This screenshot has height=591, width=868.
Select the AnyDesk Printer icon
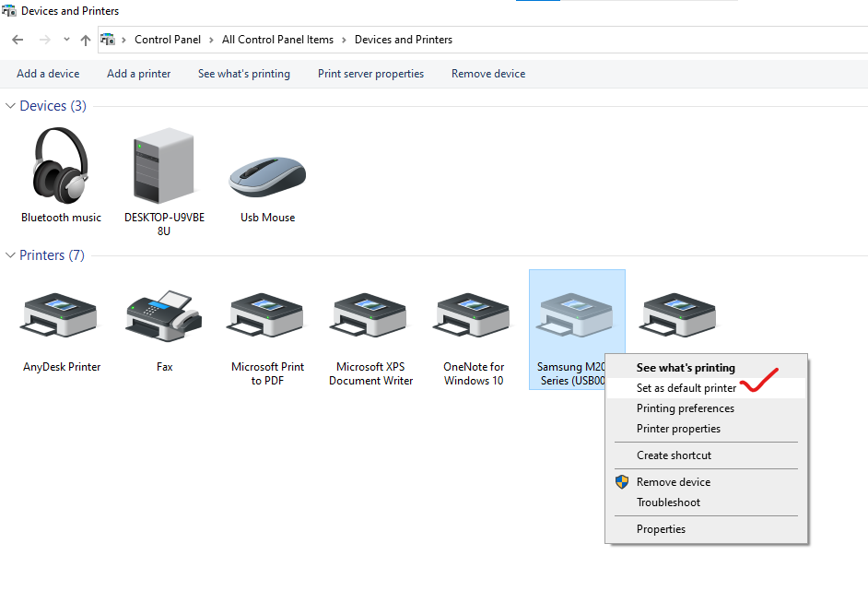pyautogui.click(x=59, y=314)
